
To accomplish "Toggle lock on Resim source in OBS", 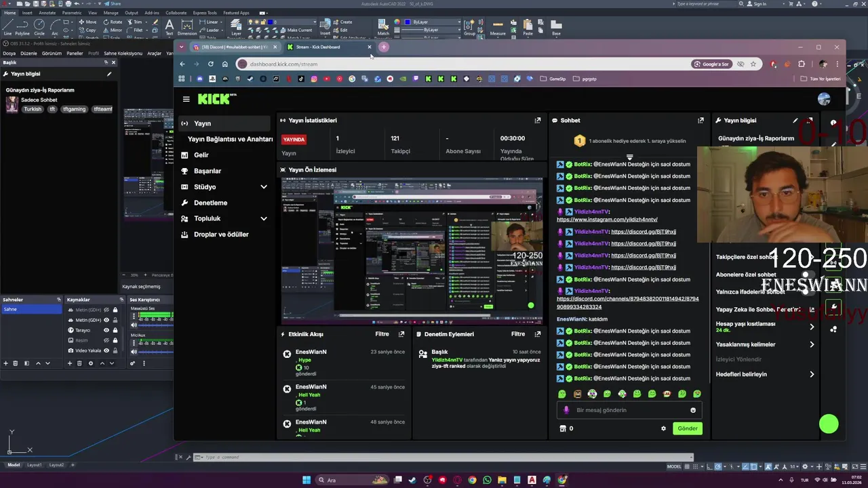I will tap(115, 340).
